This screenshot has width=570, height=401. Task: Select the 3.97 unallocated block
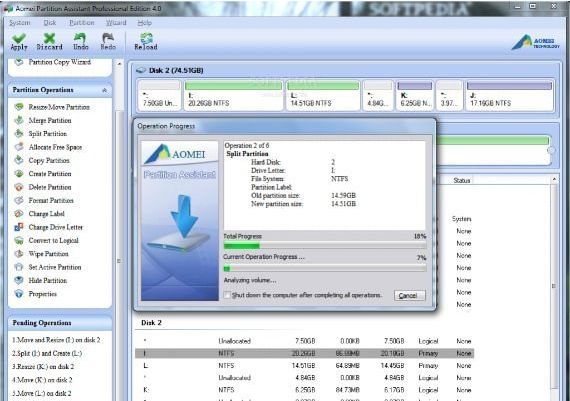(x=449, y=96)
